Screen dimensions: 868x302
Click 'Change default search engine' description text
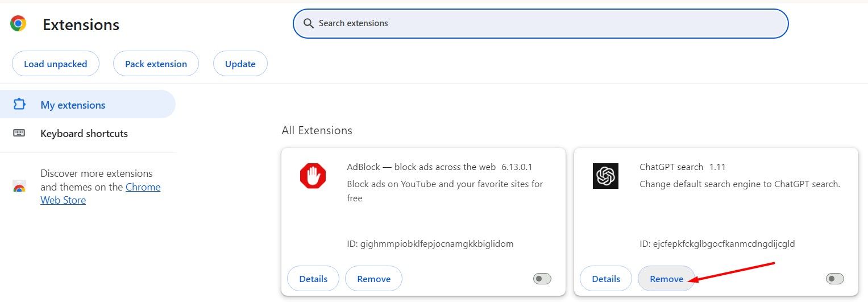pos(740,184)
